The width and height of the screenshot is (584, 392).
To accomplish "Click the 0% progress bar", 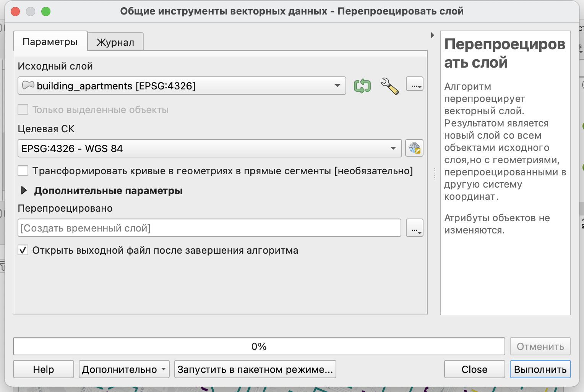I will click(x=259, y=347).
